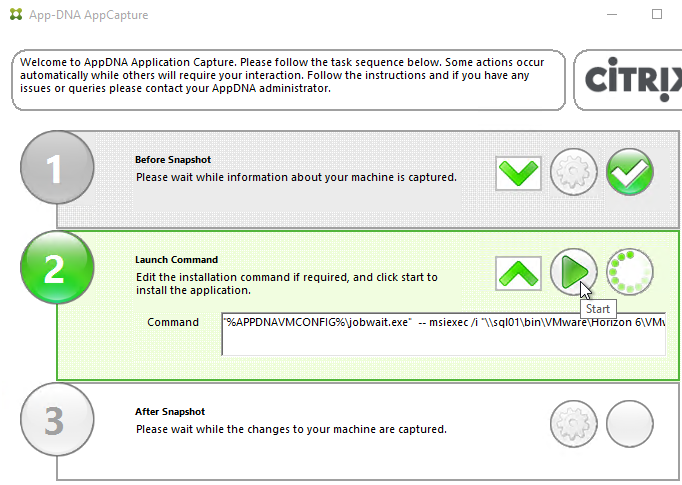The width and height of the screenshot is (682, 485).
Task: Expand Before Snapshot with the green down chevron
Action: (x=518, y=173)
